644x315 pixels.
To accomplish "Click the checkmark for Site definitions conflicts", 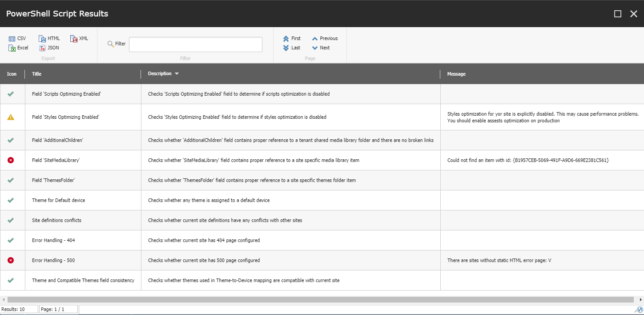I will tap(11, 220).
